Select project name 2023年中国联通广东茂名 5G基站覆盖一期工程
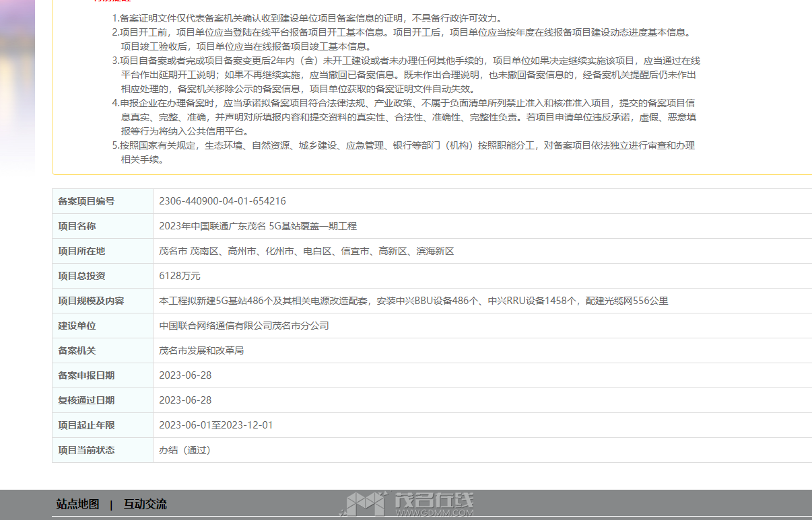This screenshot has height=520, width=812. coord(258,226)
